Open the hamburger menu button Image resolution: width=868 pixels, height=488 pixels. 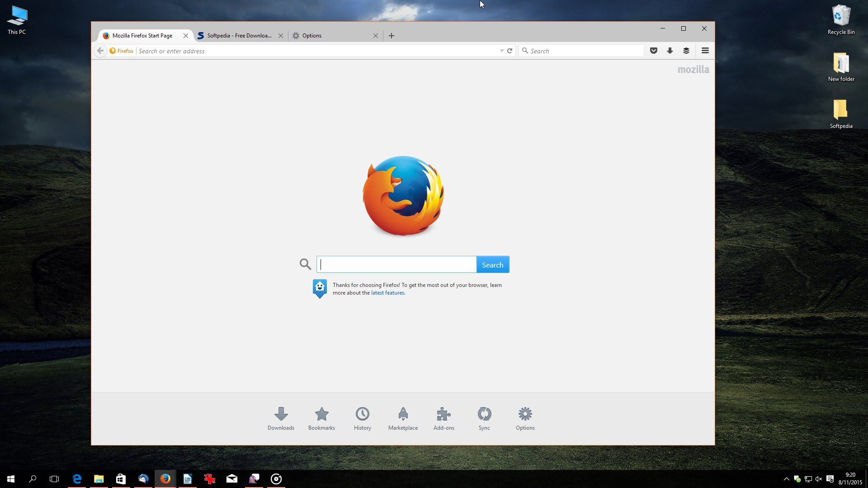(705, 51)
